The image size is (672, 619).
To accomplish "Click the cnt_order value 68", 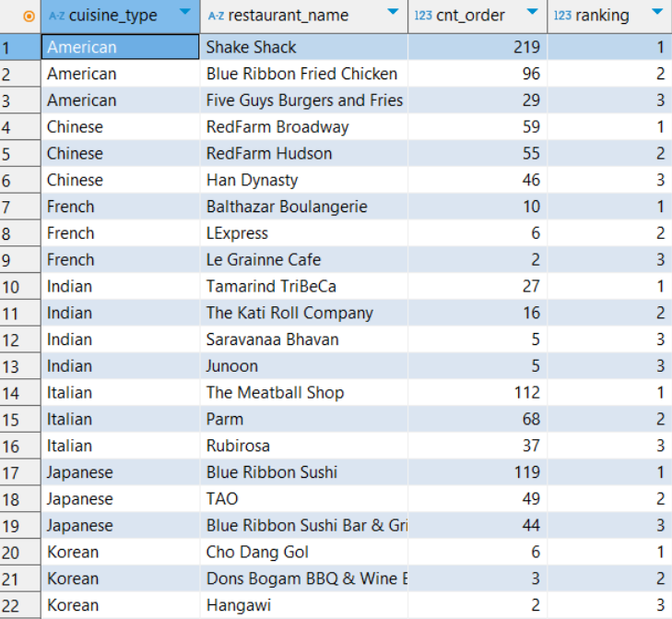I will (477, 420).
